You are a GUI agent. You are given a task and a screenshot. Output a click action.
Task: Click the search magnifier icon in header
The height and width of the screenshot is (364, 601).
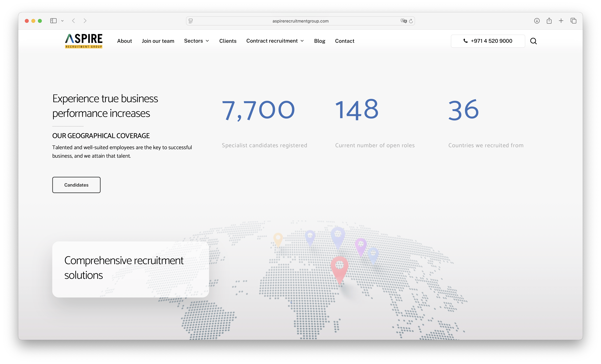pos(533,41)
